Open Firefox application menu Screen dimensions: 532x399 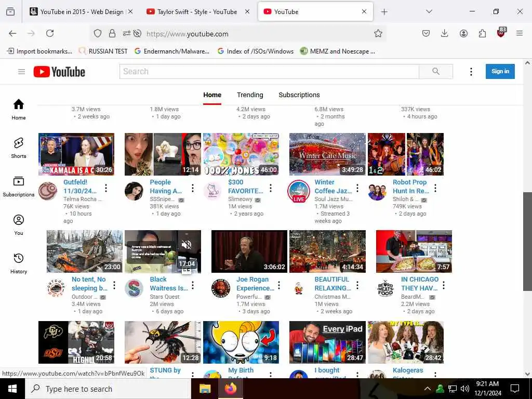tap(520, 33)
